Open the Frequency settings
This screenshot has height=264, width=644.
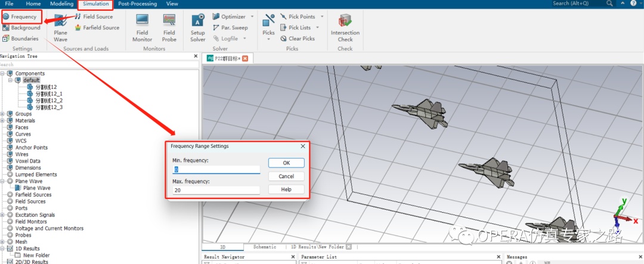20,17
